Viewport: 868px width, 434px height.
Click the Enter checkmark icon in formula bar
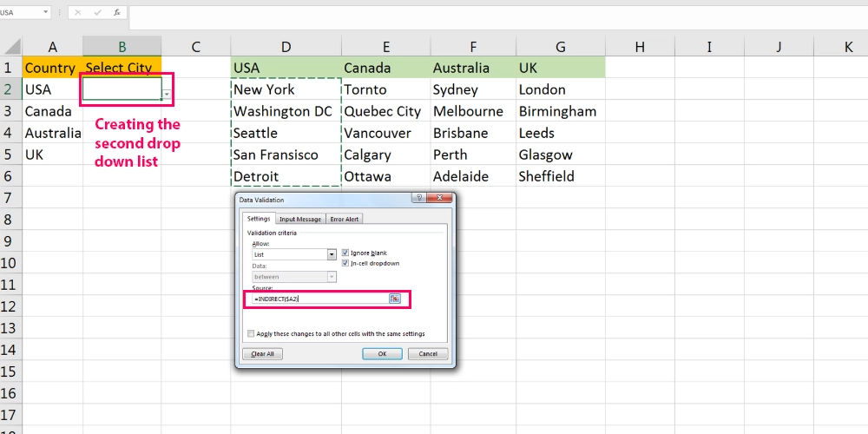point(96,13)
